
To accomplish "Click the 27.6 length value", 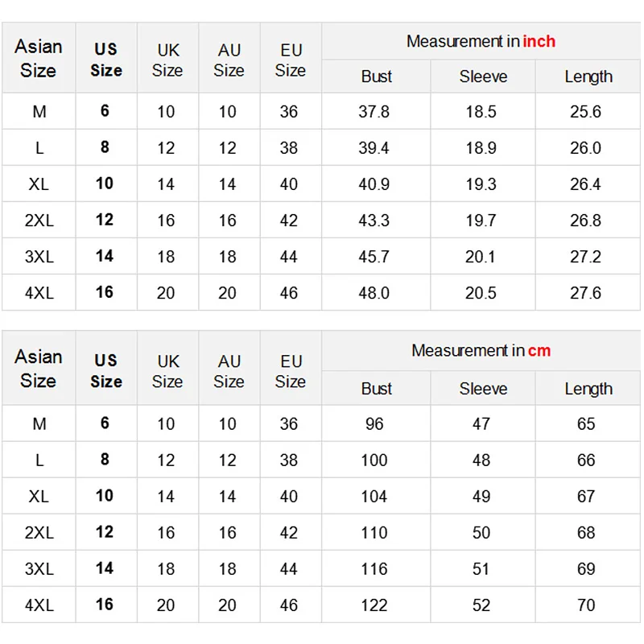I will [x=586, y=293].
